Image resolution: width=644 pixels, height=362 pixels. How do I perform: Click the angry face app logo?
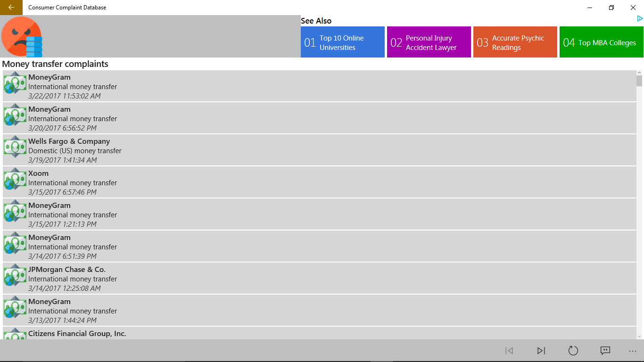click(22, 37)
